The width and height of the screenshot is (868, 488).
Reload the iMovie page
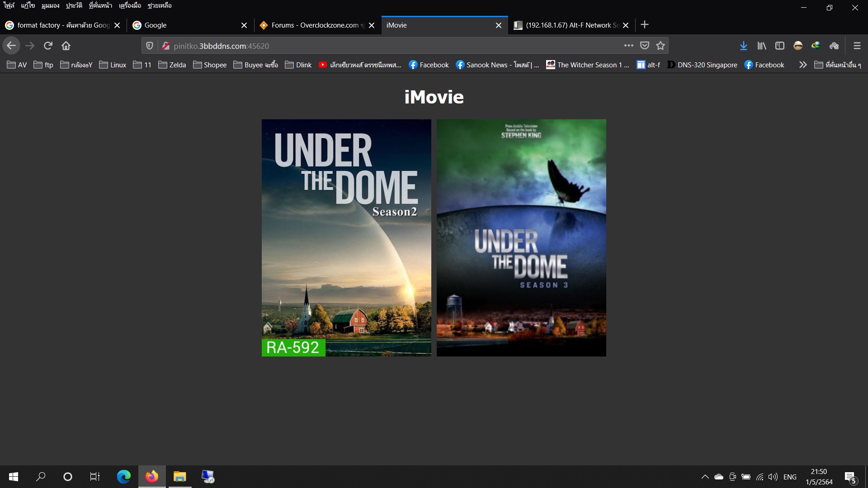click(48, 46)
